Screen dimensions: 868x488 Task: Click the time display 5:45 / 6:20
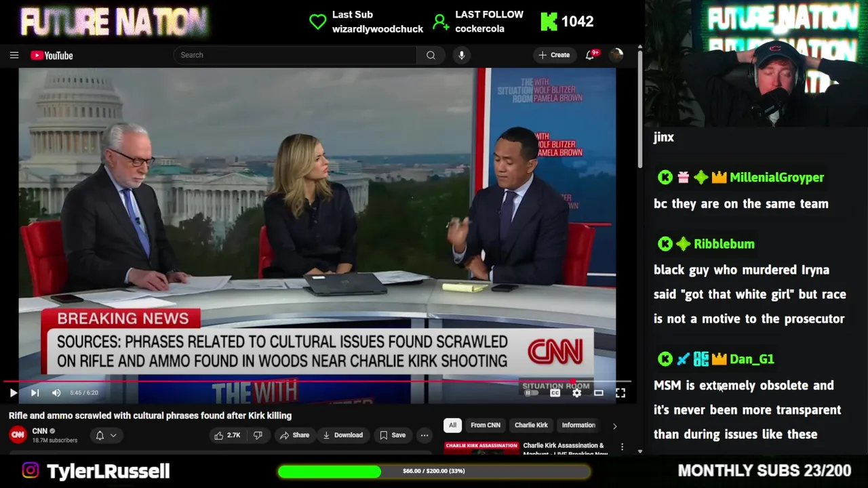tap(84, 392)
